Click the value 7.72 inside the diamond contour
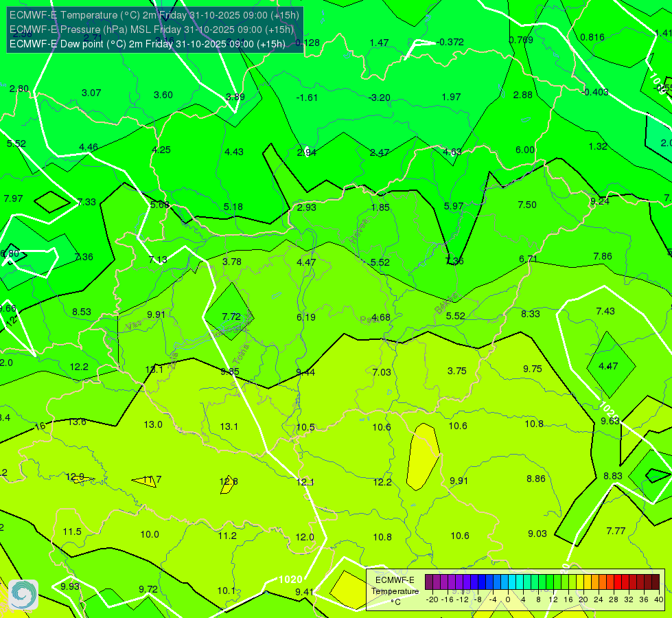 231,317
